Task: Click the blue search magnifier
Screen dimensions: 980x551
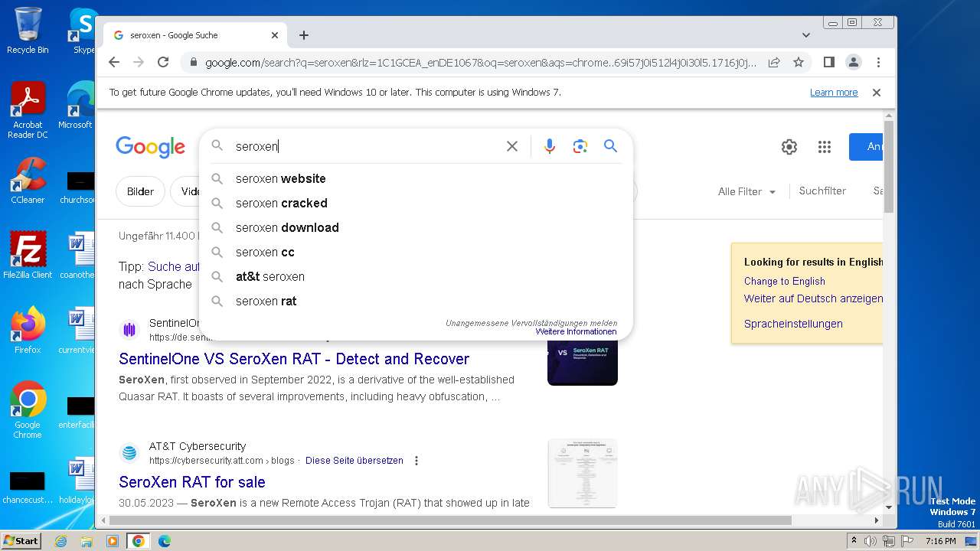Action: click(x=610, y=145)
